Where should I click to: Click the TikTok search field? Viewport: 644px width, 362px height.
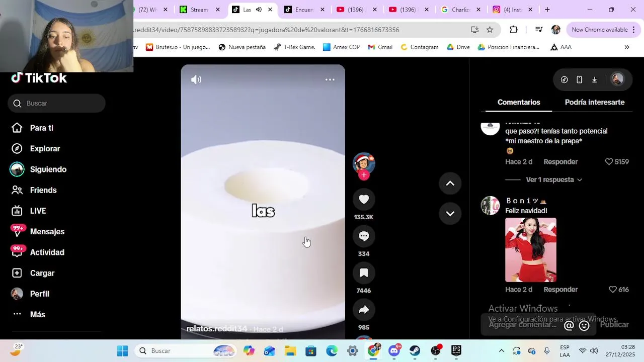pos(56,103)
